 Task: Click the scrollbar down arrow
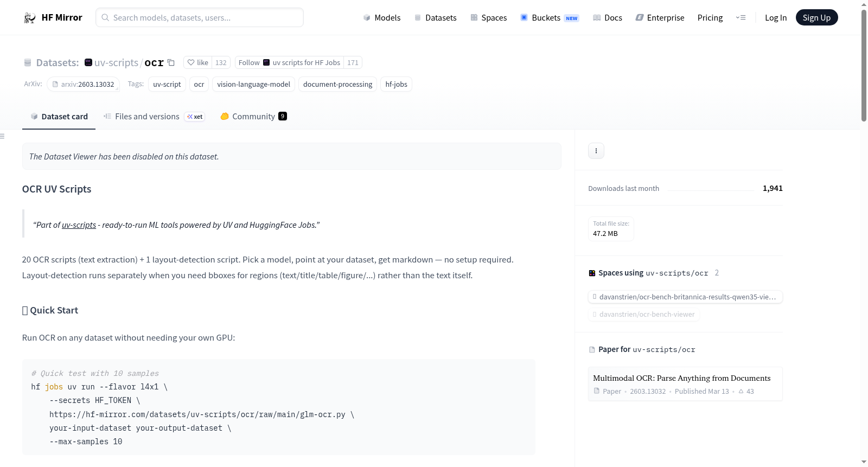(864, 462)
